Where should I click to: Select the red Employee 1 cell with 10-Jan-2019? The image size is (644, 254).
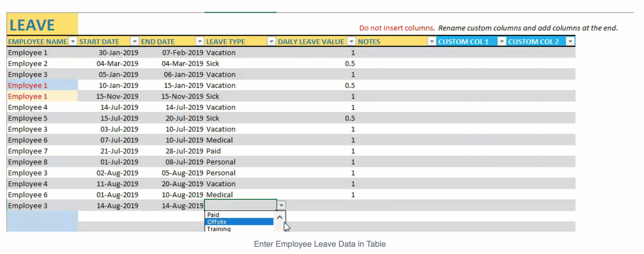[42, 85]
